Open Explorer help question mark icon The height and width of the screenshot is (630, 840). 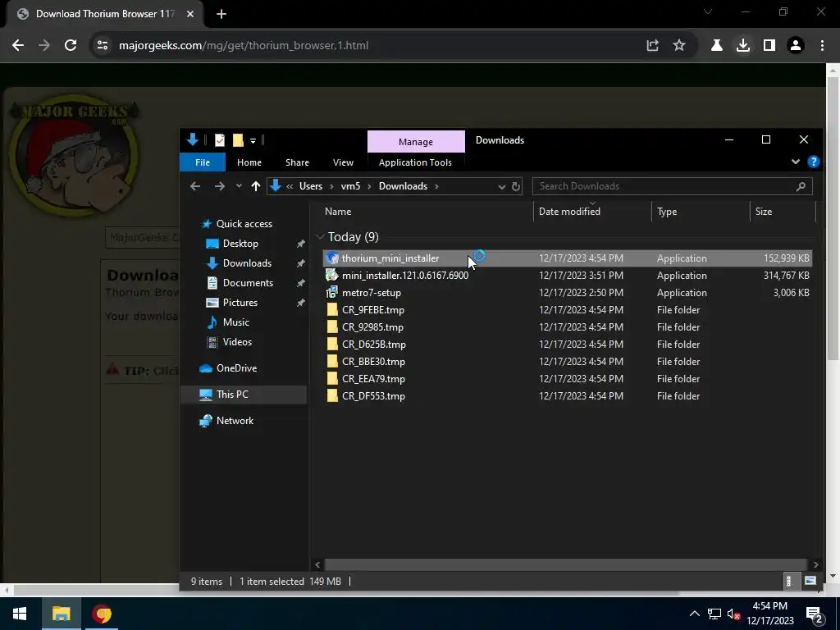(813, 162)
